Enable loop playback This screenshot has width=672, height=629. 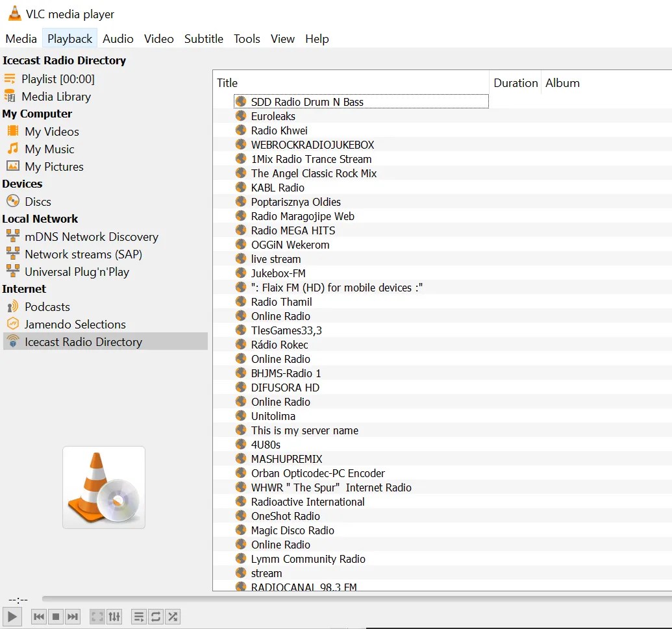point(156,617)
